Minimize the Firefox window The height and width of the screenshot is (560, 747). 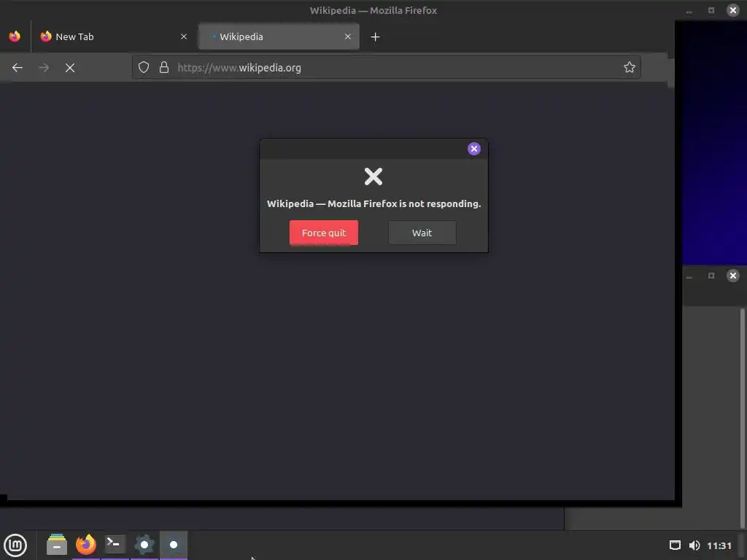(x=689, y=10)
